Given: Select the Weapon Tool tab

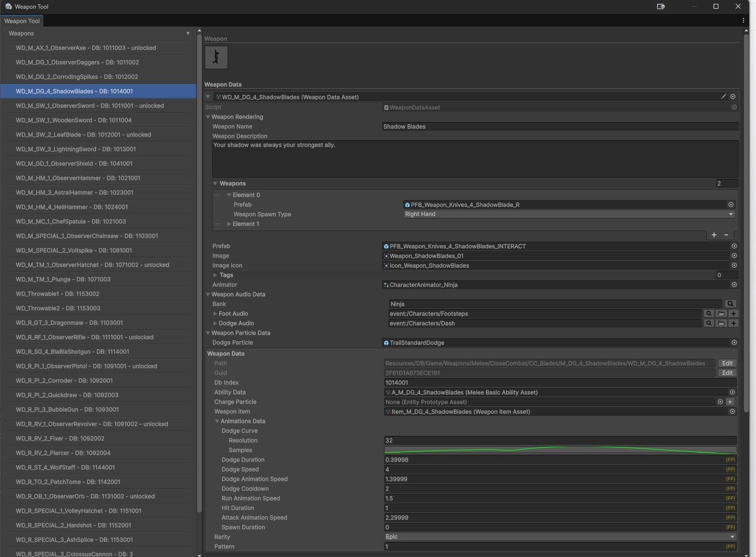Looking at the screenshot, I should click(22, 21).
